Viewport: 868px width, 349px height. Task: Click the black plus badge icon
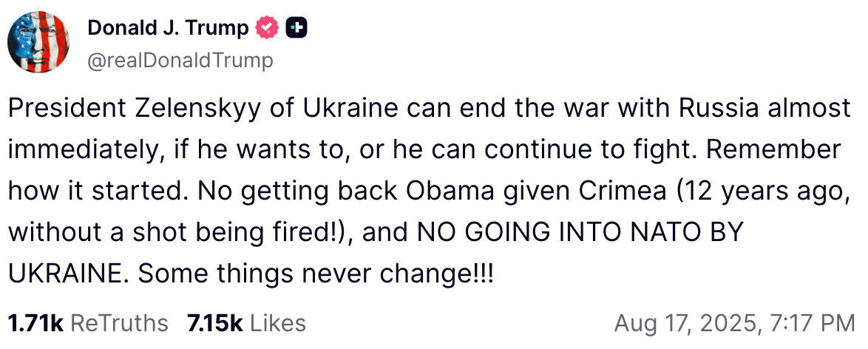coord(296,29)
